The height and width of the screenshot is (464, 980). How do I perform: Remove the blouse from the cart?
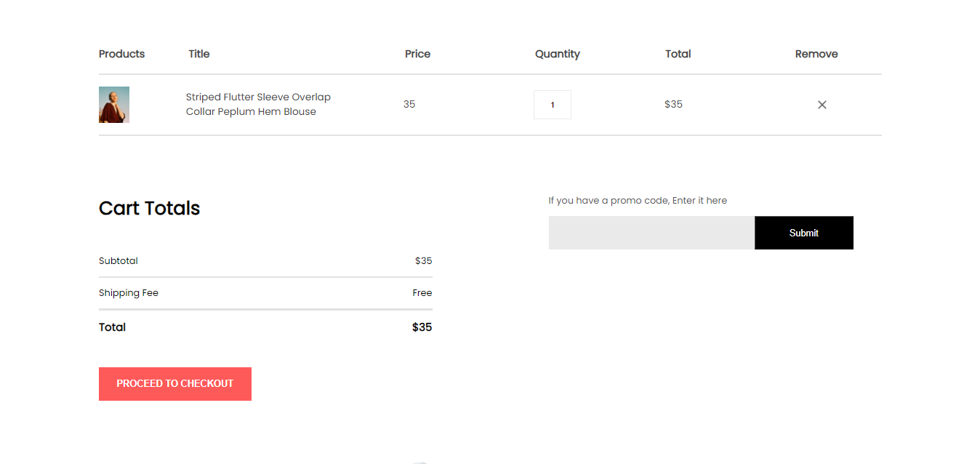pos(822,105)
